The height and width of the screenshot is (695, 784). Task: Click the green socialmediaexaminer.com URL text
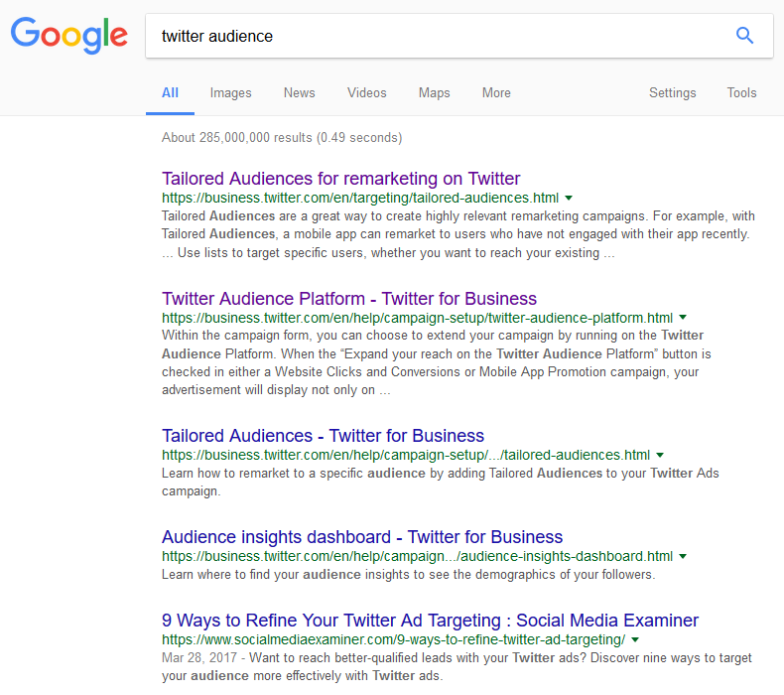click(394, 640)
